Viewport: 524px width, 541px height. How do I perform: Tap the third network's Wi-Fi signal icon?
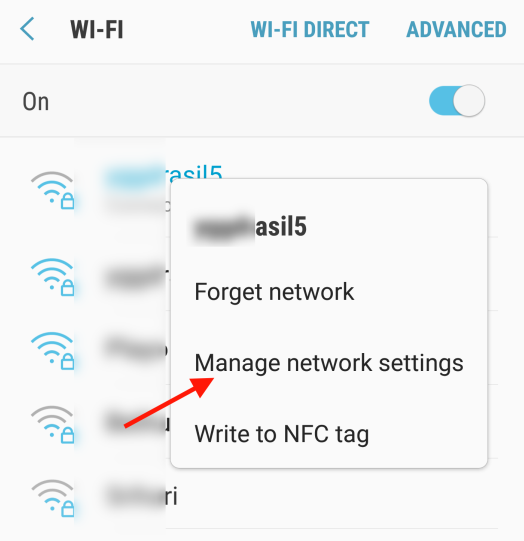52,351
